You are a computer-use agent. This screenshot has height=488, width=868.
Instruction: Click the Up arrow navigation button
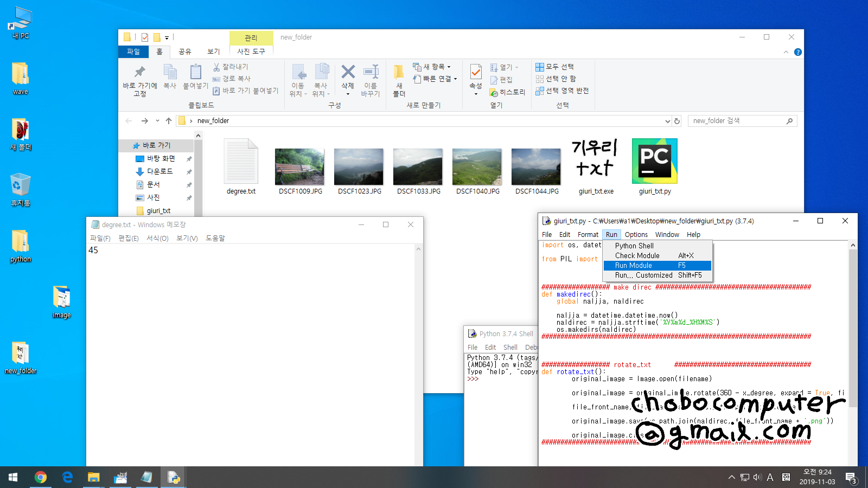click(x=169, y=121)
